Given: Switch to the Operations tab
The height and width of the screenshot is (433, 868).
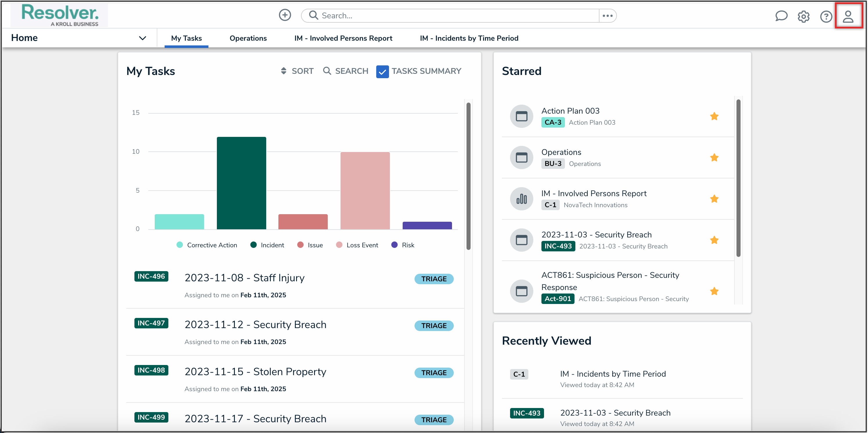Looking at the screenshot, I should (x=248, y=38).
